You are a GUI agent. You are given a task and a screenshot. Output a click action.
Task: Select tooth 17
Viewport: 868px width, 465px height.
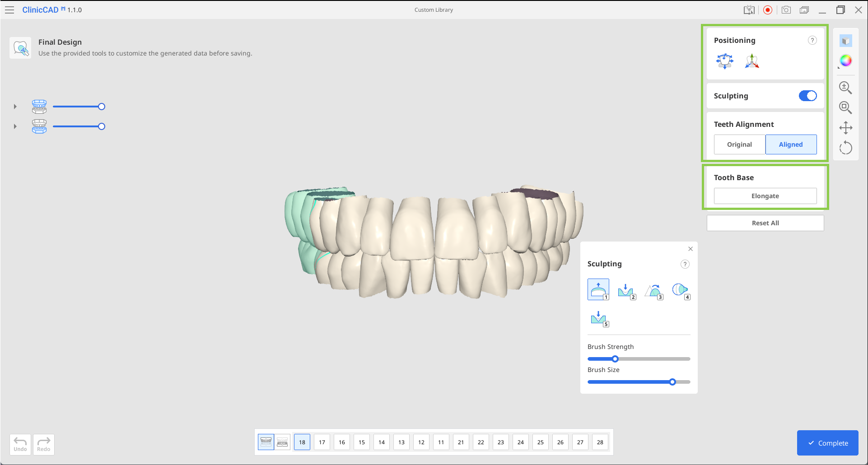tap(322, 442)
